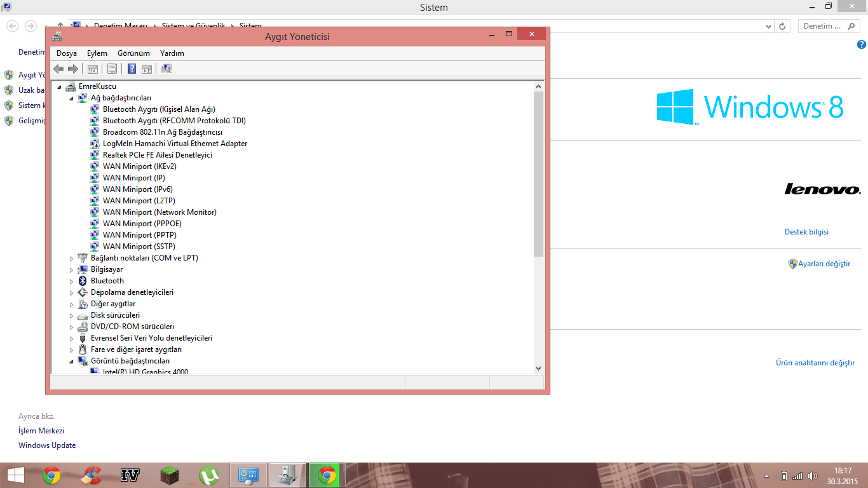Click the Aygıt Yöneticisi title bar system icon

[57, 36]
